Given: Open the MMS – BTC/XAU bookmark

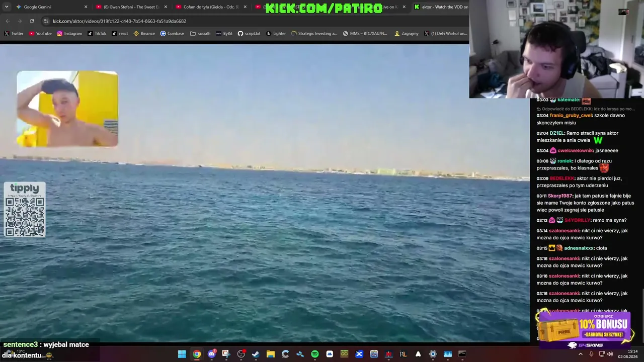Looking at the screenshot, I should click(x=365, y=34).
